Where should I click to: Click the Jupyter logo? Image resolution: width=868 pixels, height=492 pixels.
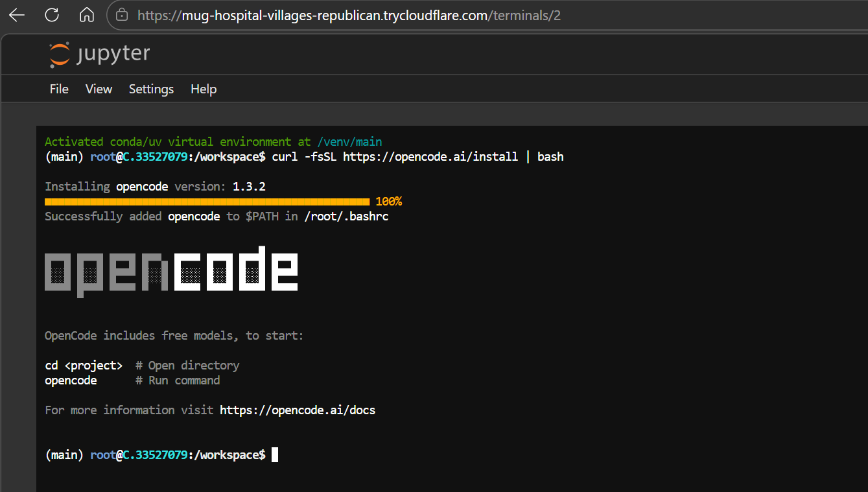pyautogui.click(x=100, y=54)
